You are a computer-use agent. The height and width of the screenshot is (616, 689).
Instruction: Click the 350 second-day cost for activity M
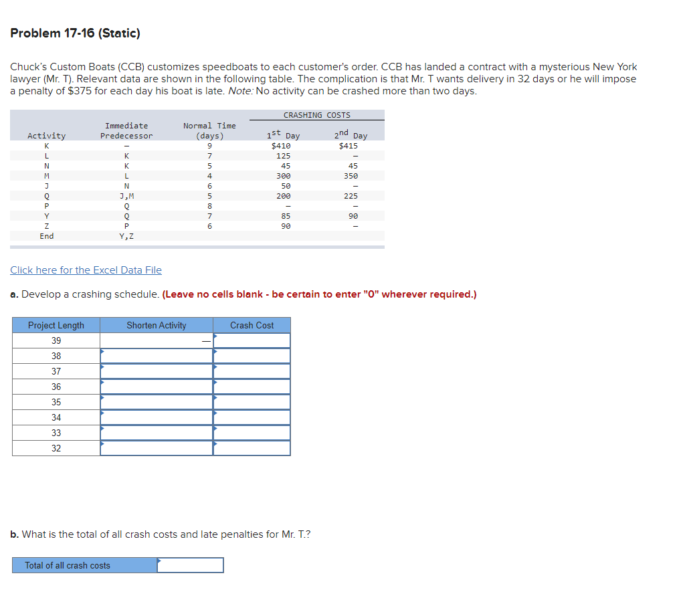click(351, 176)
